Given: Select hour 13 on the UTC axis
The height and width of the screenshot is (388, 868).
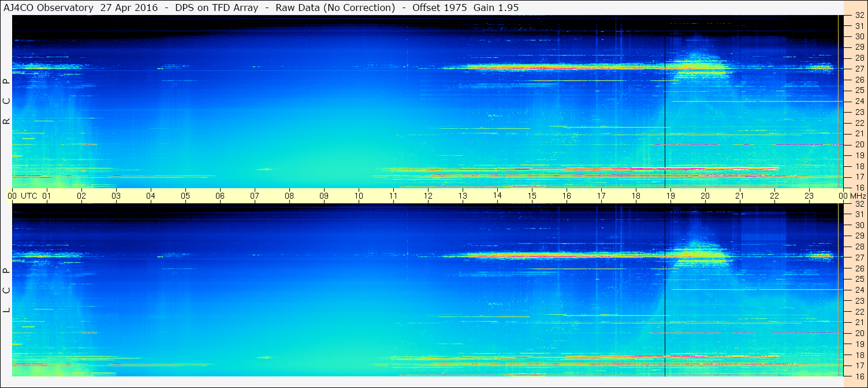Looking at the screenshot, I should 463,196.
